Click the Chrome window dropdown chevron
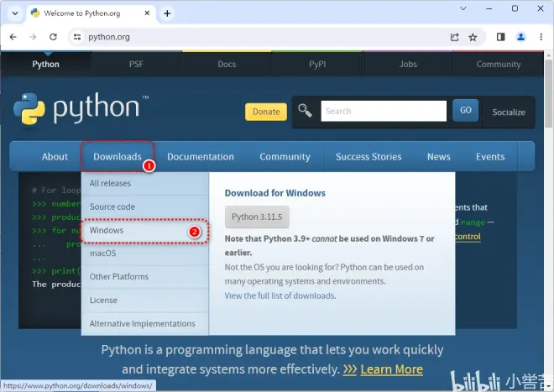Viewport: 554px width, 392px height. tap(463, 8)
